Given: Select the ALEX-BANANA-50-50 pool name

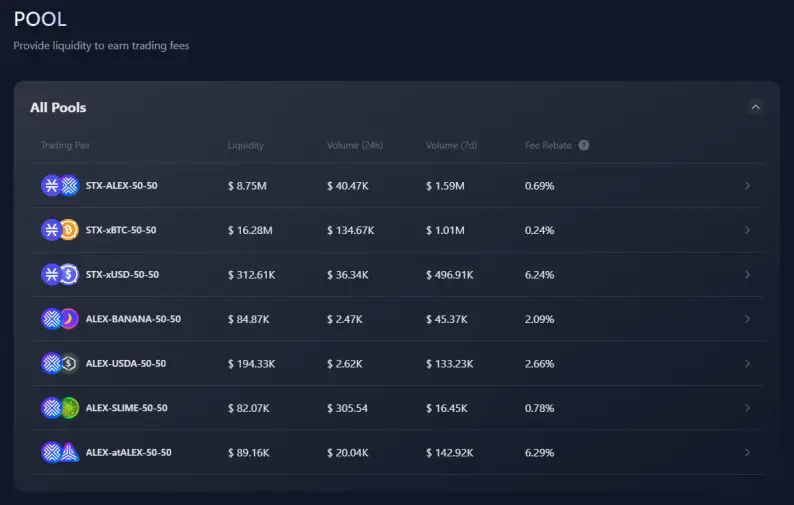Looking at the screenshot, I should pyautogui.click(x=133, y=319).
